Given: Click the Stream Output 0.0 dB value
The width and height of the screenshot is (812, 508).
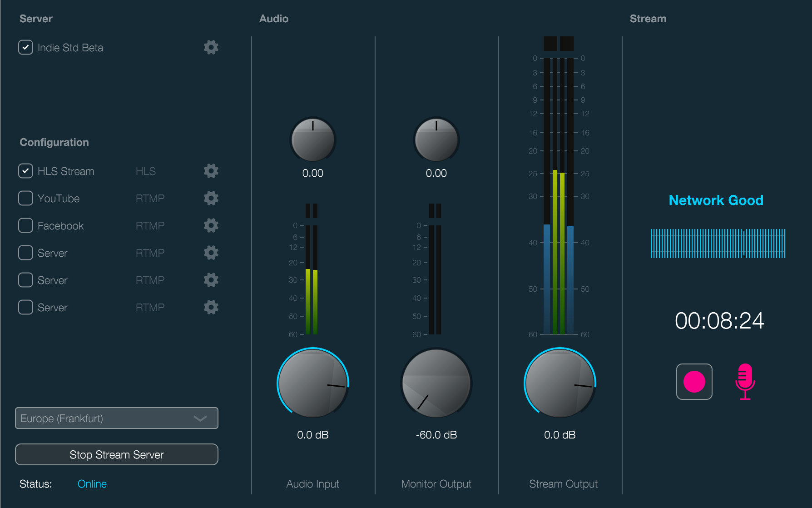Looking at the screenshot, I should 560,435.
